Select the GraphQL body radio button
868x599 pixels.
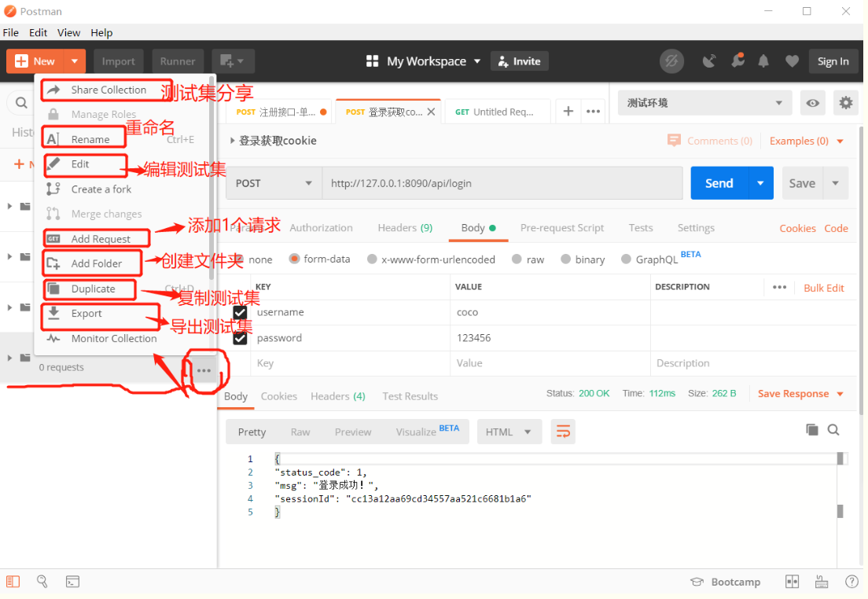(x=626, y=259)
